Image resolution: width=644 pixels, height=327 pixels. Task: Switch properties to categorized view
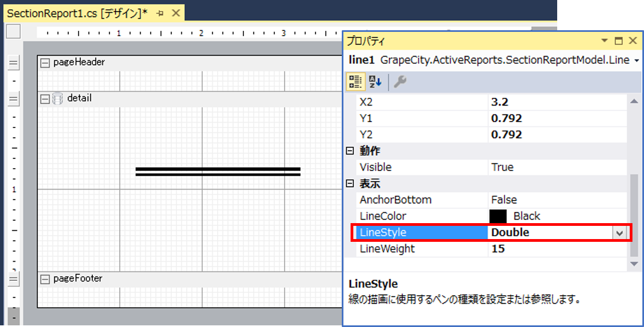click(x=355, y=82)
